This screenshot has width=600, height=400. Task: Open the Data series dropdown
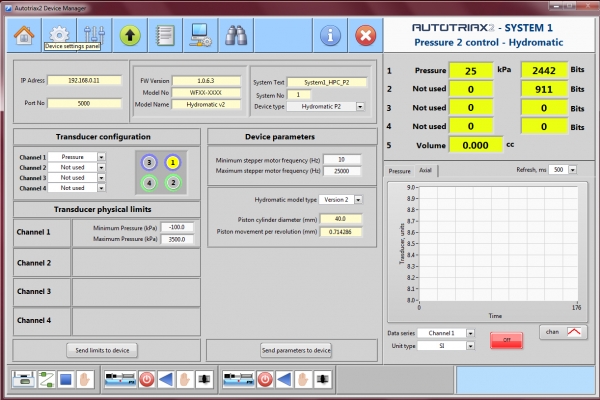[x=470, y=333]
